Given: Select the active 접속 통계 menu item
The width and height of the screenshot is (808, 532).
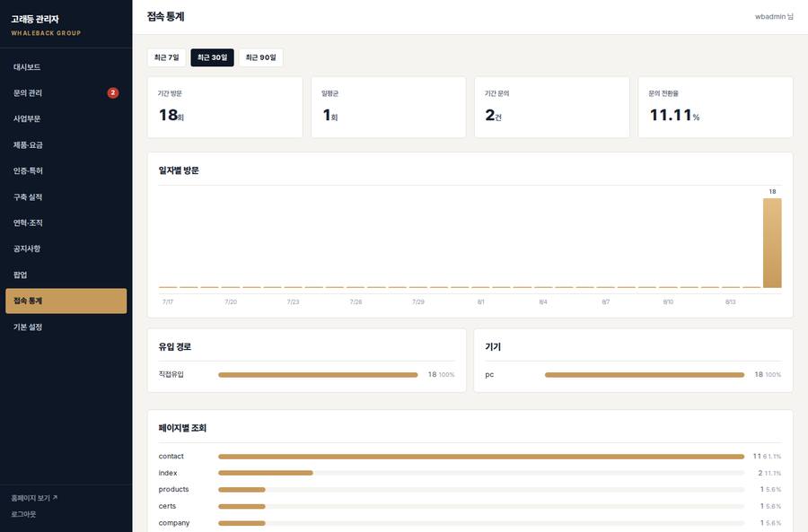Looking at the screenshot, I should (x=66, y=301).
